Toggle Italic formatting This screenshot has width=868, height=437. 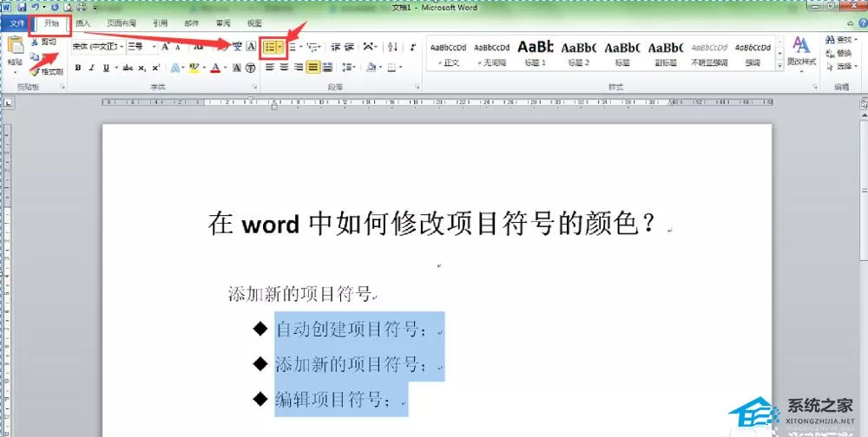[x=91, y=68]
